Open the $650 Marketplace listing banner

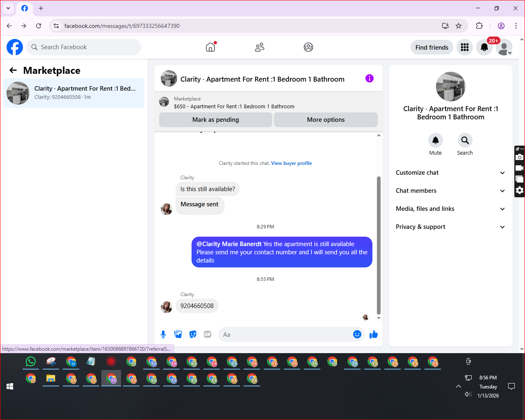[x=268, y=103]
